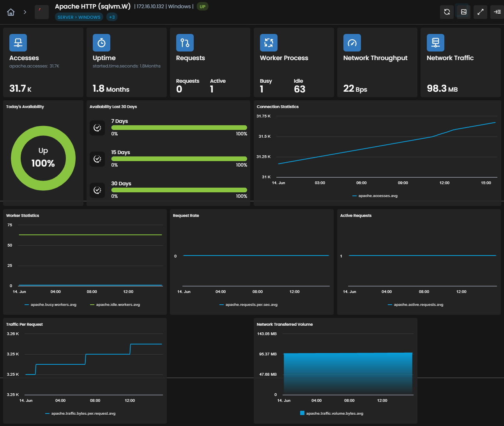Click the Worker Process icon

pyautogui.click(x=269, y=43)
